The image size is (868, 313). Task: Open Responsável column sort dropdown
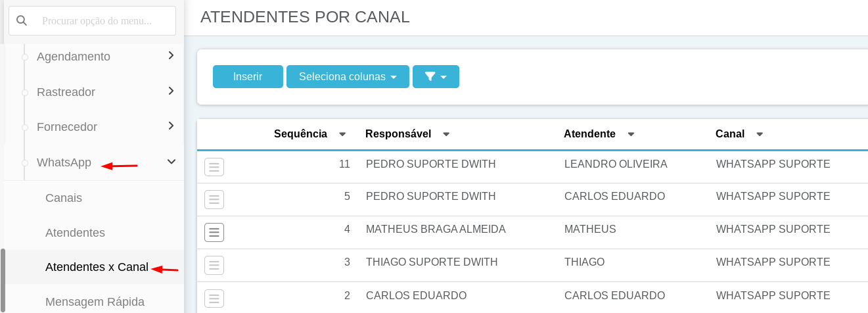[446, 134]
